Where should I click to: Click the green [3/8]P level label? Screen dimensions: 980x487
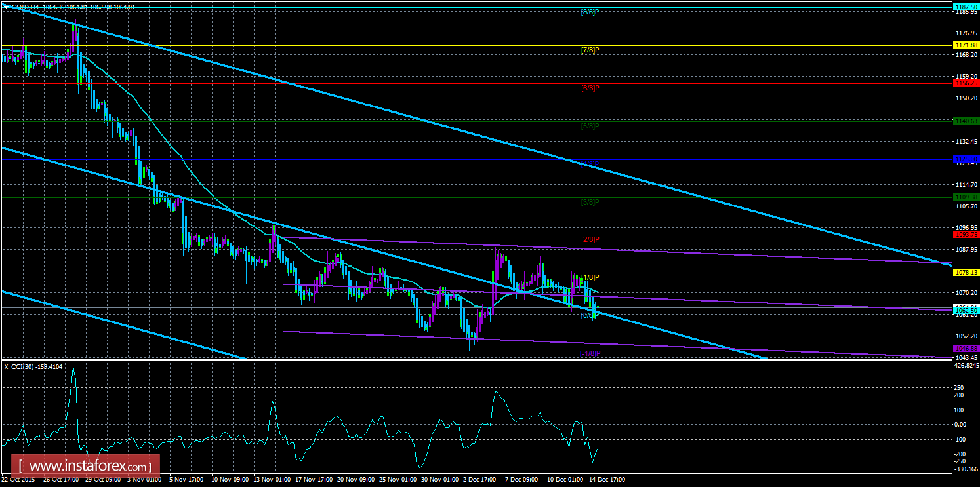(x=590, y=201)
